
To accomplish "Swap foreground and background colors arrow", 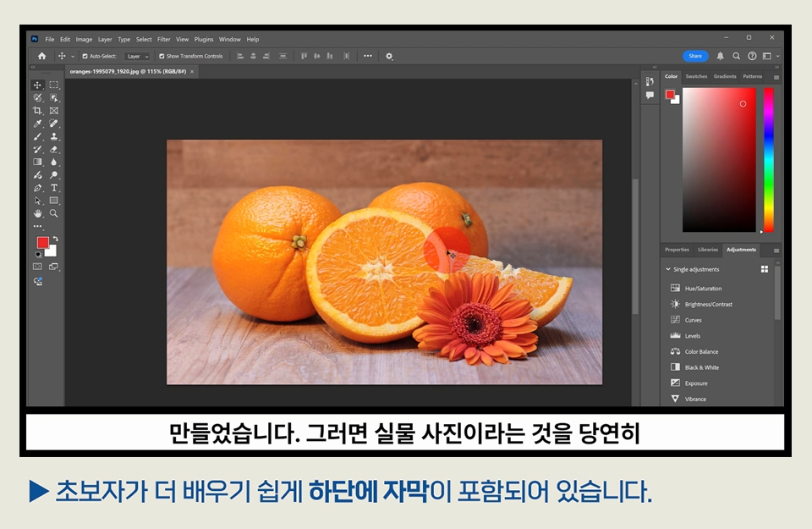I will pyautogui.click(x=56, y=239).
